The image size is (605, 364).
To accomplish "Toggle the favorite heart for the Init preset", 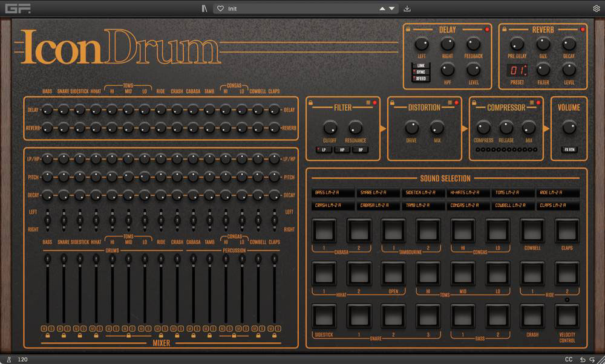I will tap(219, 8).
